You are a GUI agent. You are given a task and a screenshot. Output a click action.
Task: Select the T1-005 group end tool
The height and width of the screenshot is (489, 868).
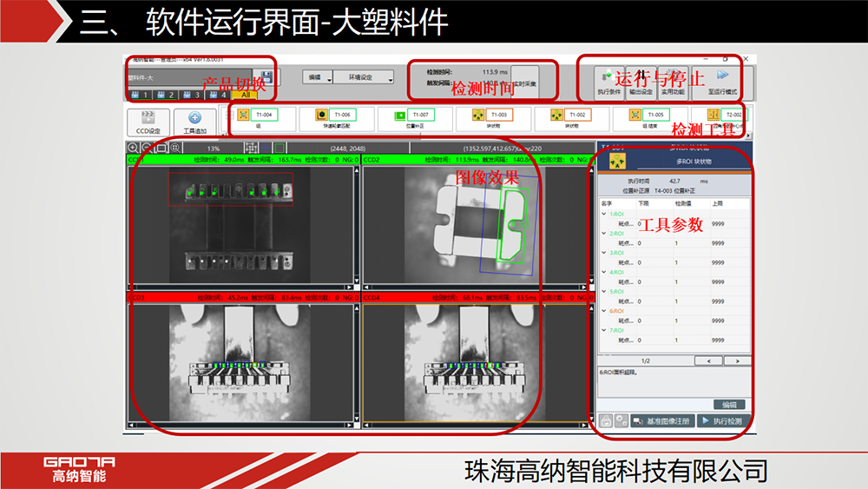(650, 119)
